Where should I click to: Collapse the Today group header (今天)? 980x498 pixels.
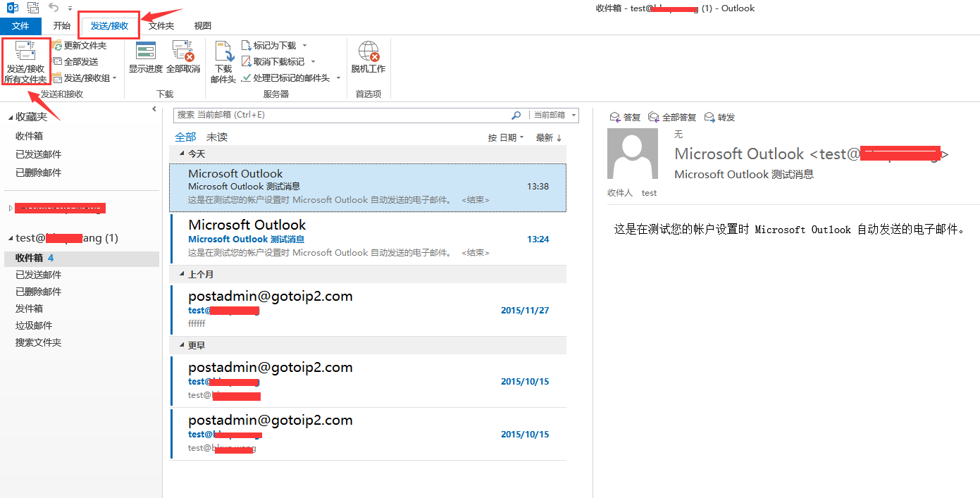coord(182,154)
